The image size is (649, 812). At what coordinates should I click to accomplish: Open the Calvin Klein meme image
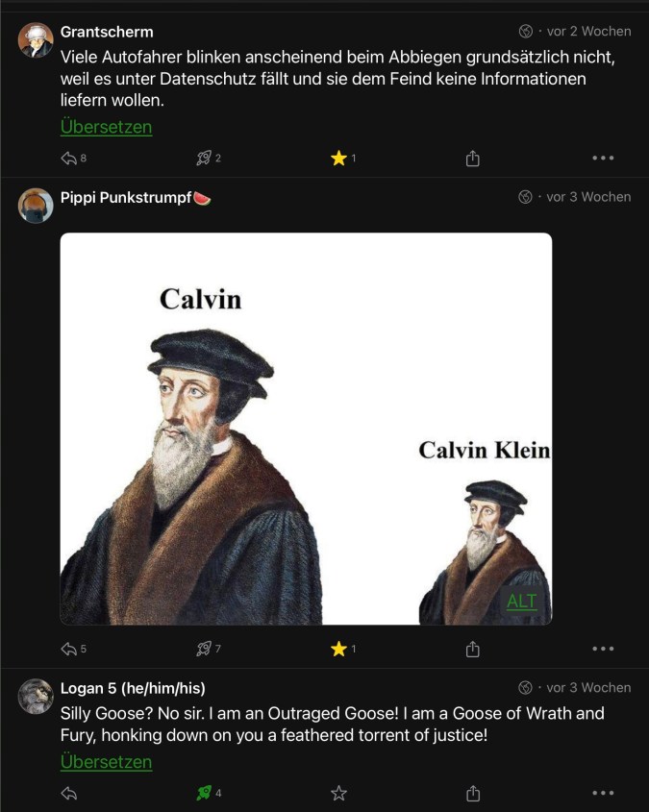click(x=306, y=429)
